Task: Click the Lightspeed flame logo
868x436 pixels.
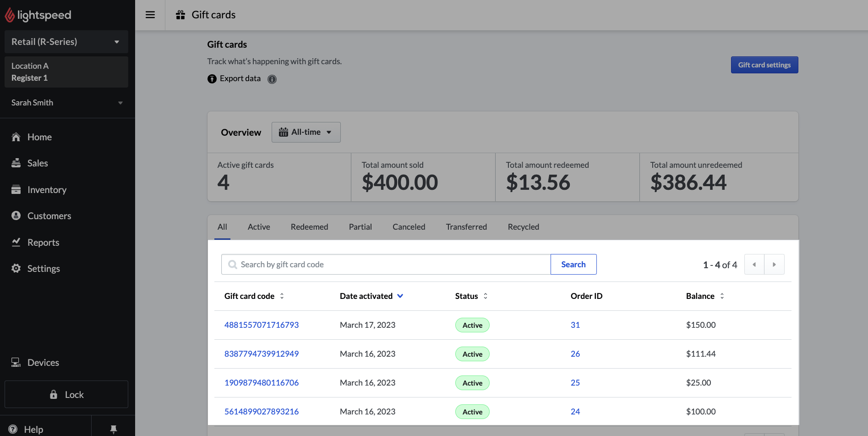Action: click(10, 15)
